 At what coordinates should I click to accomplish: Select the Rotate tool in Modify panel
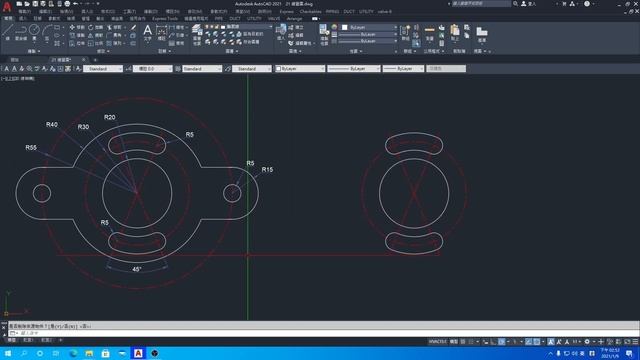(x=95, y=27)
